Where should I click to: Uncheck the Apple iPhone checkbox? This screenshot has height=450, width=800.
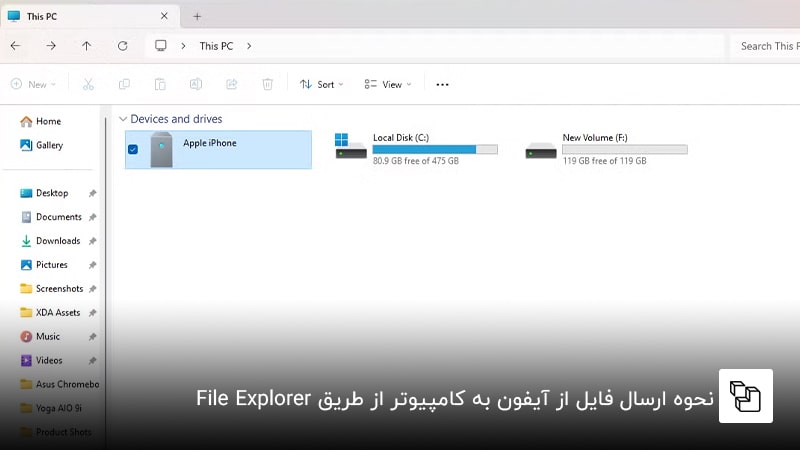tap(133, 149)
